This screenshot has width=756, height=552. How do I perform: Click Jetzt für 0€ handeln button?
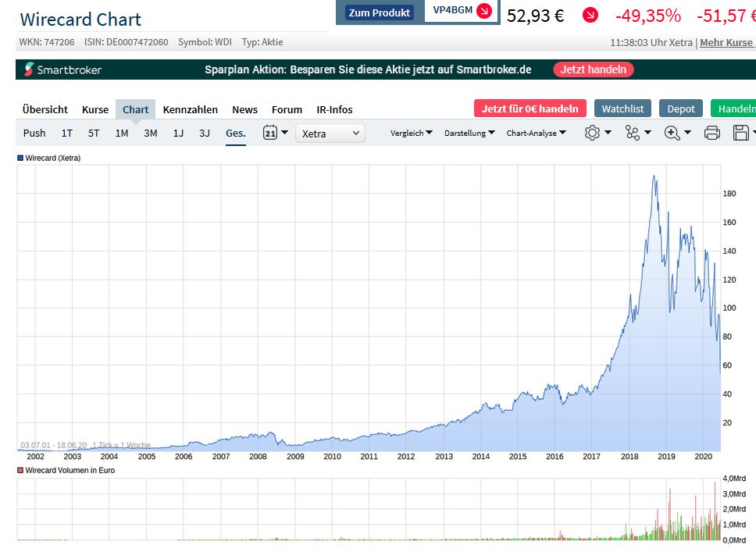coord(530,109)
